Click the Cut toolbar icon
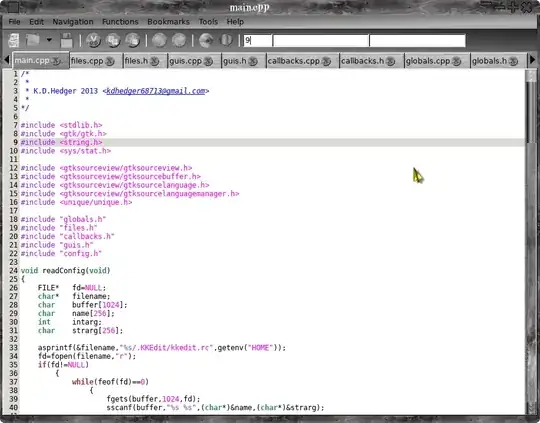The width and height of the screenshot is (540, 423). (x=93, y=40)
